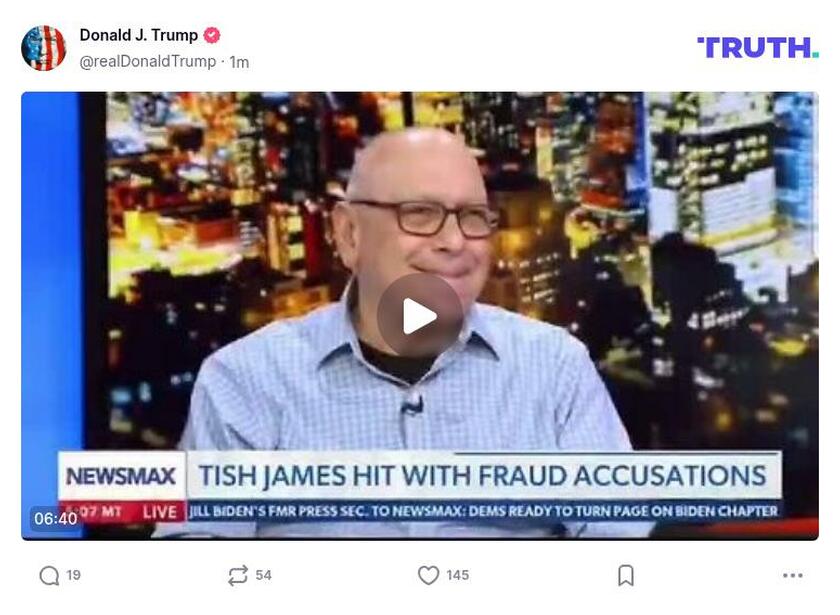
Task: Click the NEWSMAX logo in video
Action: click(121, 476)
